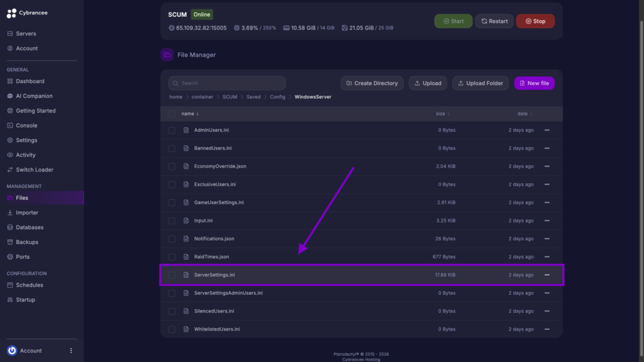Tick the select-all checkbox in the header
644x362 pixels.
tap(171, 113)
